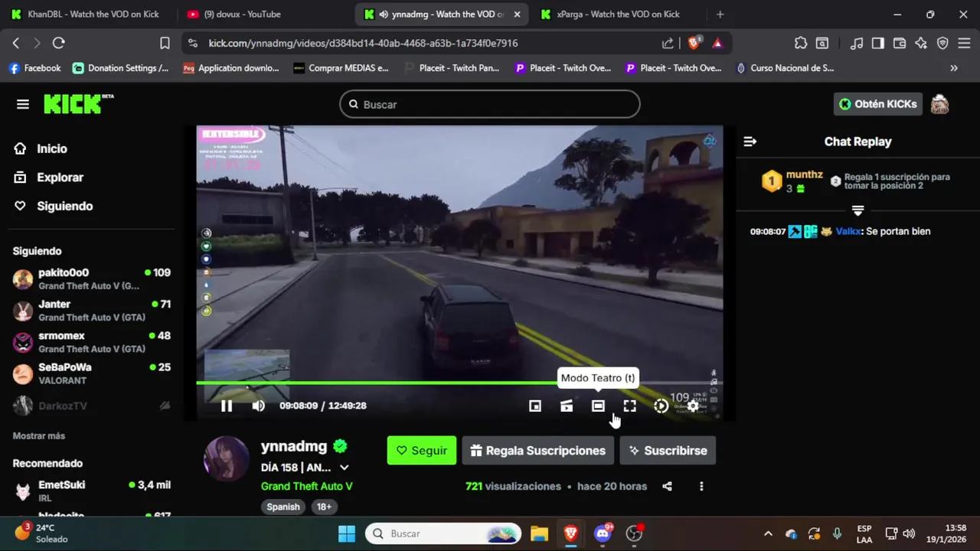Open Brave Shields lion icon

694,44
